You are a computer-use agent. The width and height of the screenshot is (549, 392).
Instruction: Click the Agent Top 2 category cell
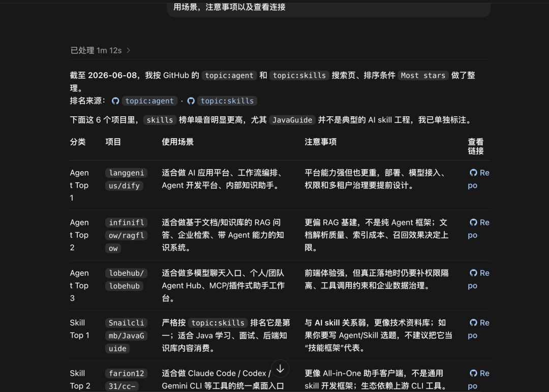coord(79,235)
